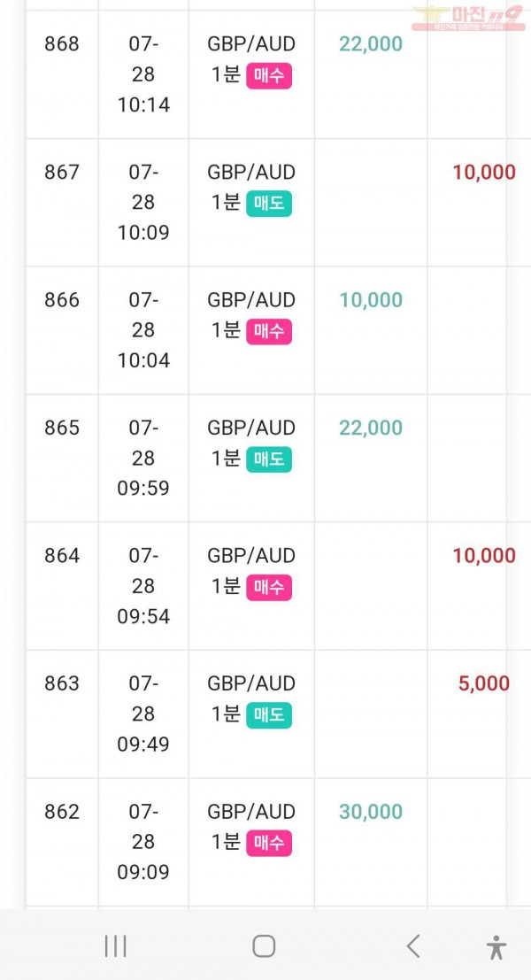Screen dimensions: 531x980
Task: Click the GBP/AUD text in row 865
Action: (251, 428)
